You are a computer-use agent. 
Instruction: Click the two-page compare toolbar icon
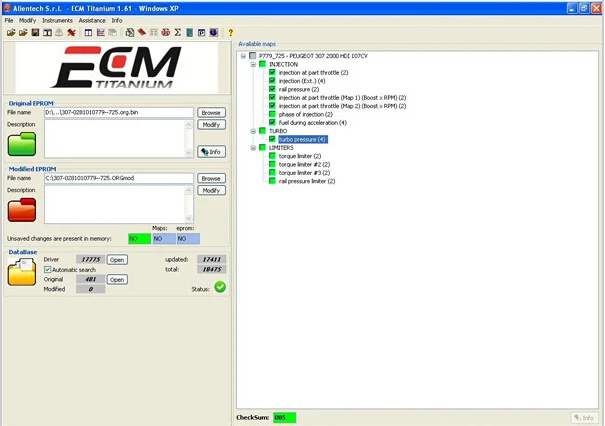[x=47, y=33]
